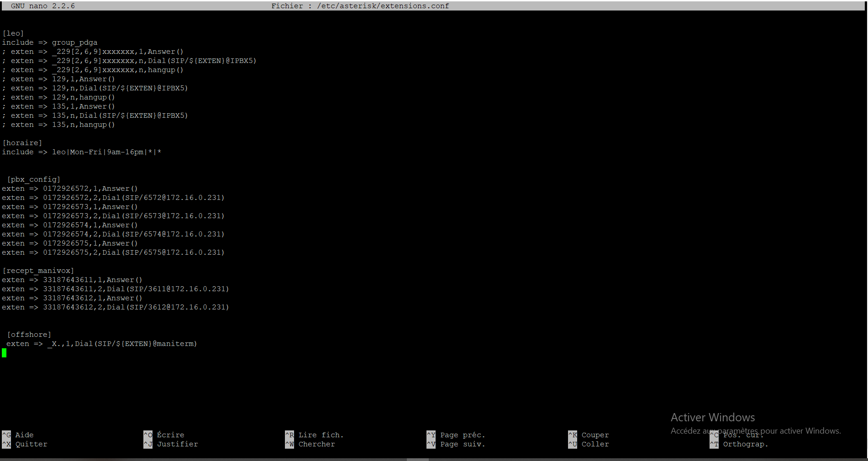Click the extensions.conf file path in title
The width and height of the screenshot is (868, 461).
click(383, 6)
